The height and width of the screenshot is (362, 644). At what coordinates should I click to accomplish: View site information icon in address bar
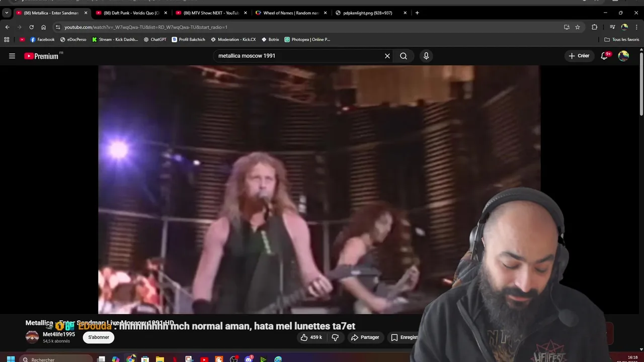[x=58, y=27]
